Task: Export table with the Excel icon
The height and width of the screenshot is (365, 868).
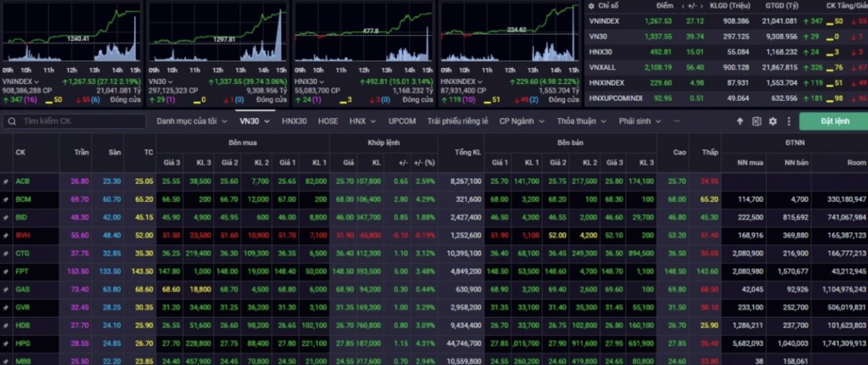Action: (757, 122)
